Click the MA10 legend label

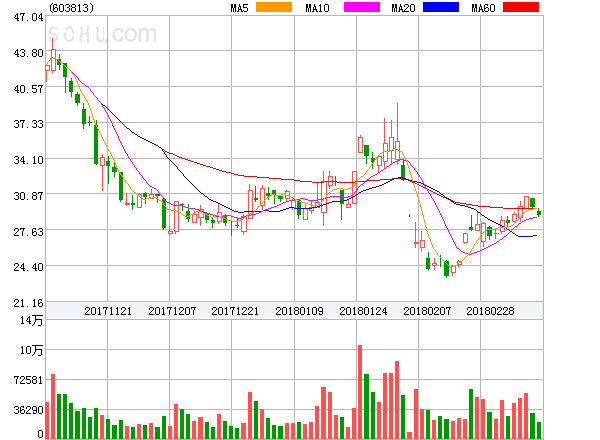pyautogui.click(x=317, y=8)
